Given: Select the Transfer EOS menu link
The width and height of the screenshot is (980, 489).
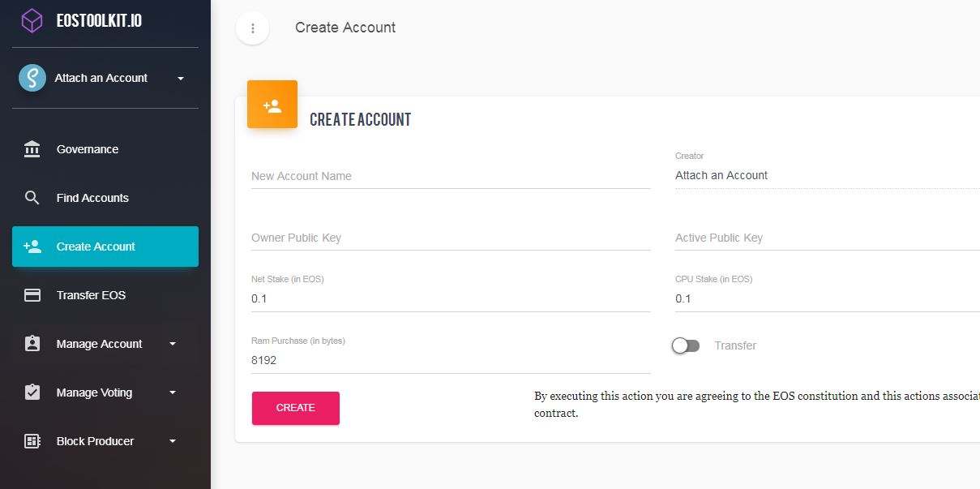Looking at the screenshot, I should point(91,295).
